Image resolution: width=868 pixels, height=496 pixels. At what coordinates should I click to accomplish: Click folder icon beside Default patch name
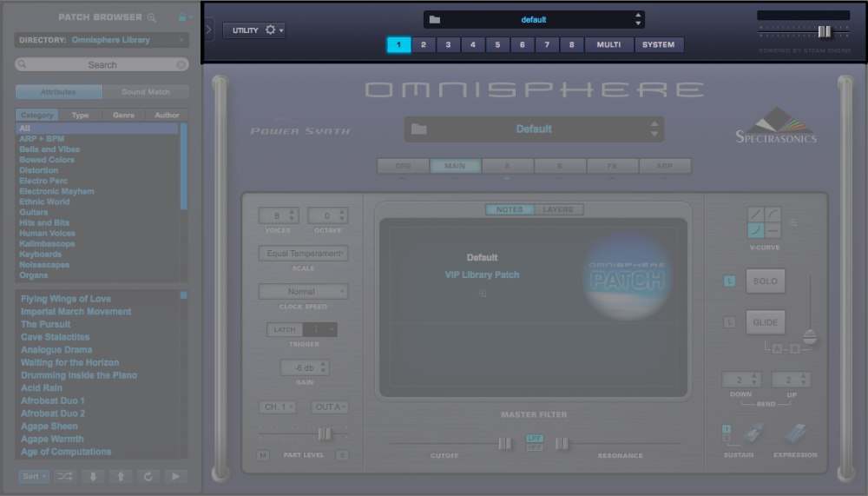pyautogui.click(x=419, y=129)
